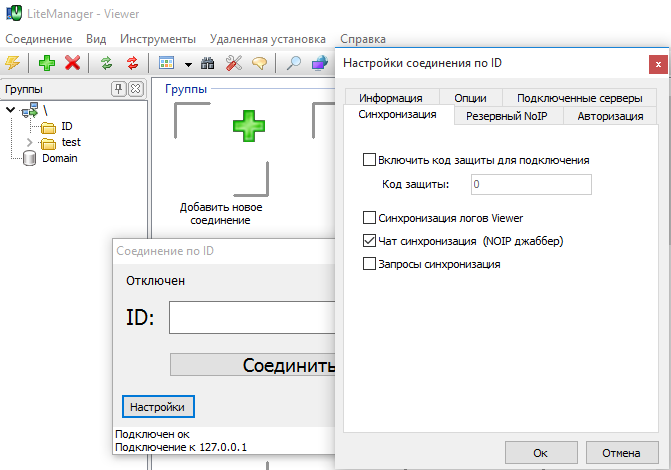The width and height of the screenshot is (671, 470).
Task: Pin the Группы side panel
Action: [118, 89]
